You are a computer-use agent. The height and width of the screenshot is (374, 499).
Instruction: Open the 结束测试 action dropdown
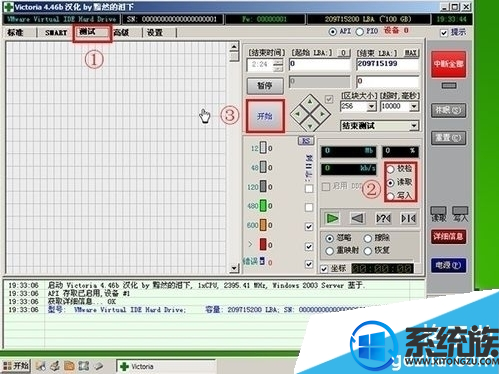pos(414,126)
